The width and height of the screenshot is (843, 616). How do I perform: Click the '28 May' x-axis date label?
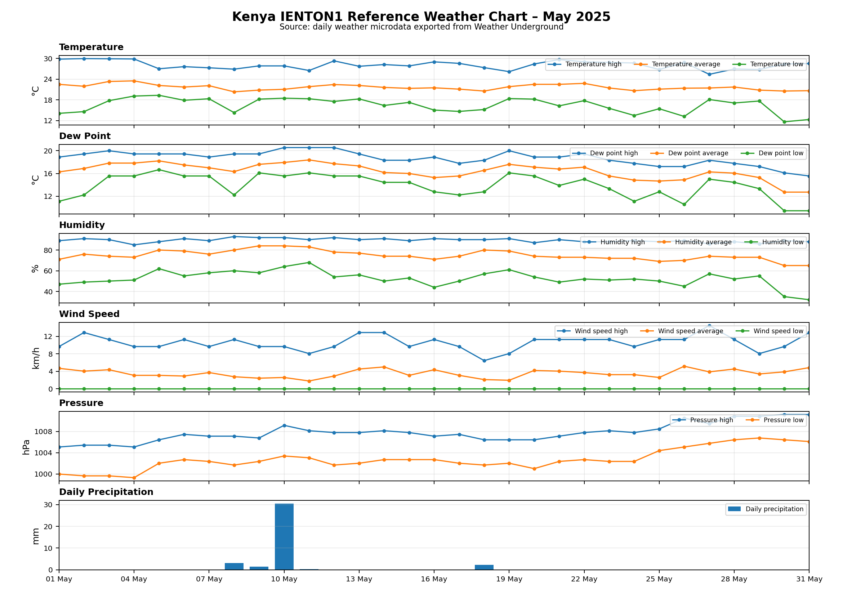click(734, 580)
